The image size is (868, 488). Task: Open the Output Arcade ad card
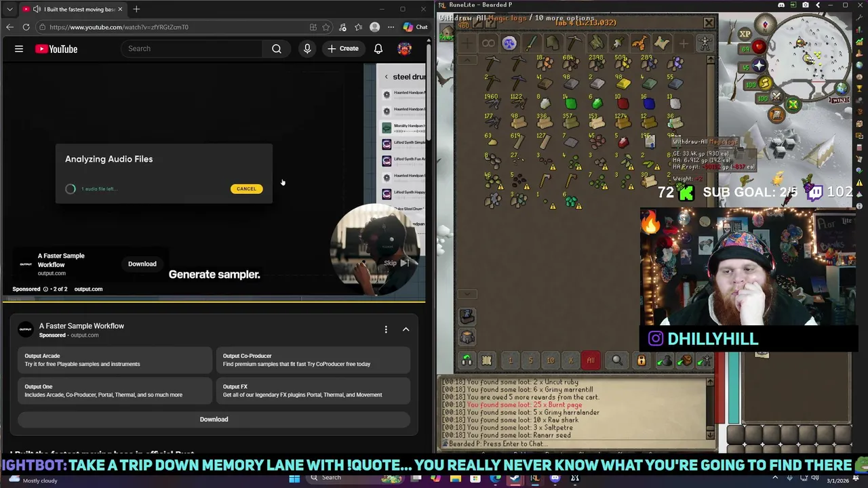click(115, 360)
